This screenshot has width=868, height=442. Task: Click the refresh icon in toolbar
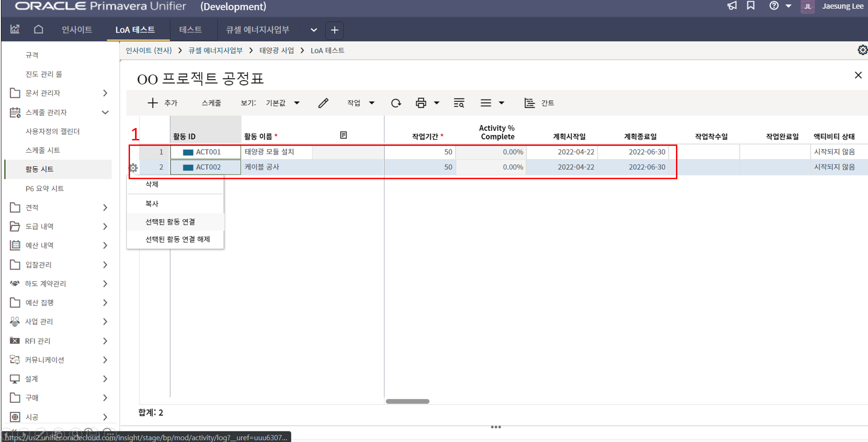(x=396, y=103)
